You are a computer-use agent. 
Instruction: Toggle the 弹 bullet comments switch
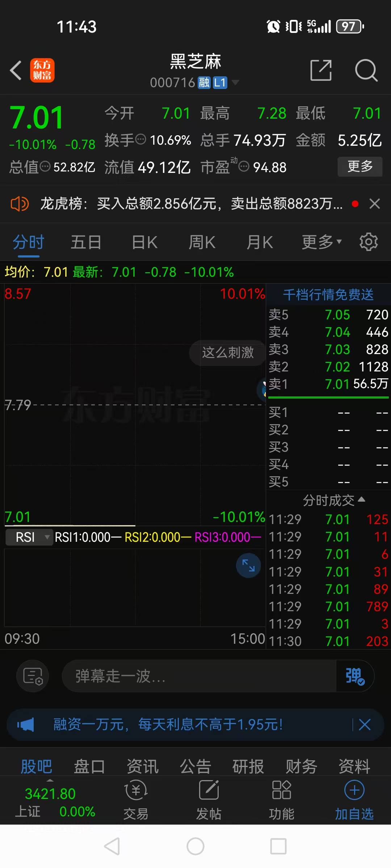354,676
